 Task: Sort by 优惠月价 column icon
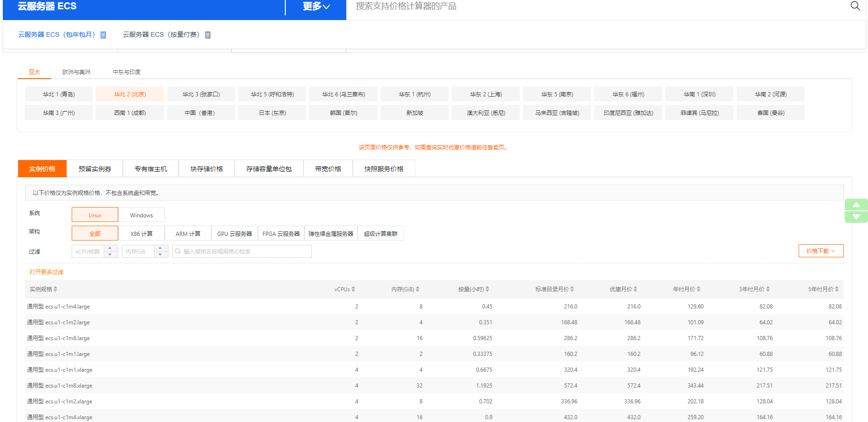pos(635,289)
